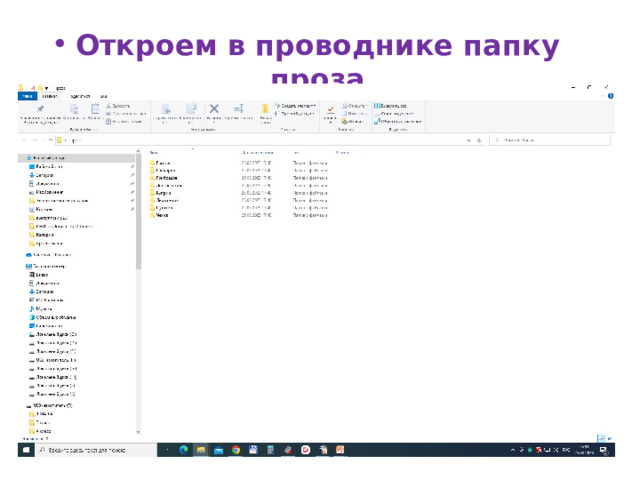The height and width of the screenshot is (480, 640).
Task: Open the Easy access dropdown
Action: pyautogui.click(x=294, y=114)
